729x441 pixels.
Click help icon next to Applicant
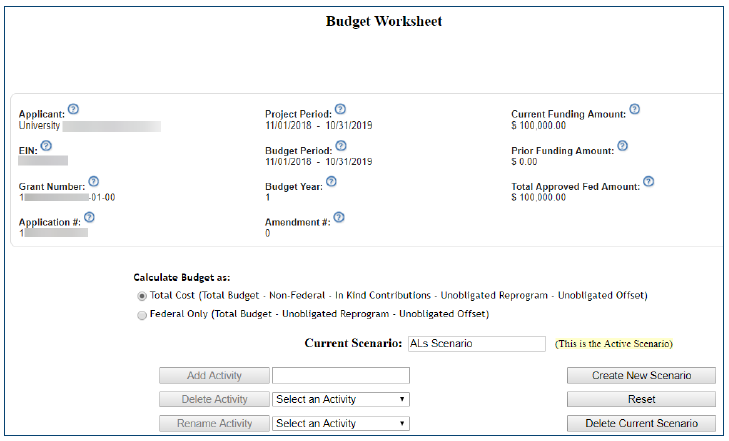[73, 110]
